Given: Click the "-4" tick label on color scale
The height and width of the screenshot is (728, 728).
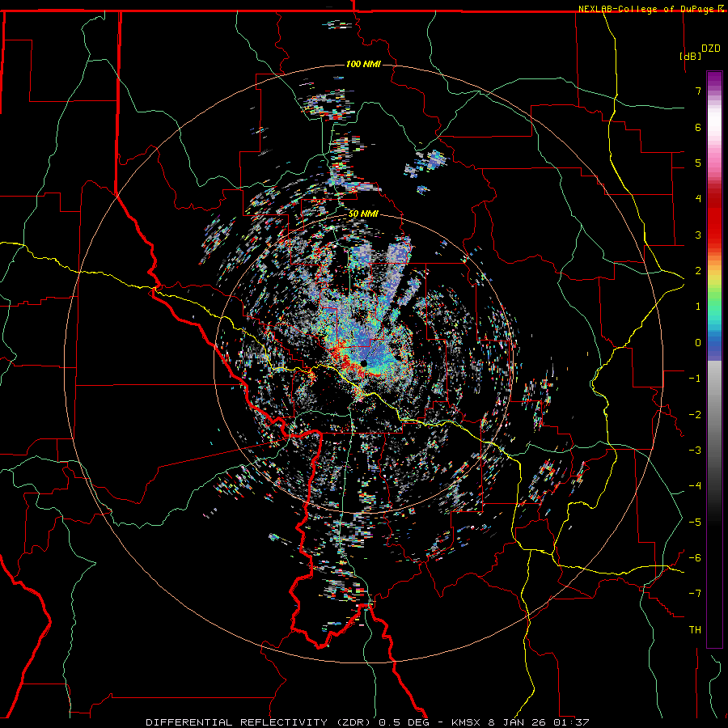Looking at the screenshot, I should click(695, 486).
